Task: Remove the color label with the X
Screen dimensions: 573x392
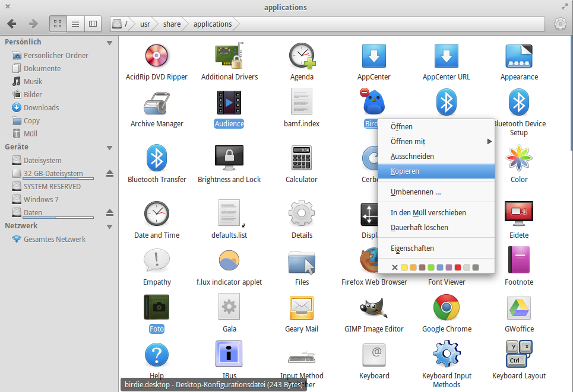Action: [x=395, y=267]
